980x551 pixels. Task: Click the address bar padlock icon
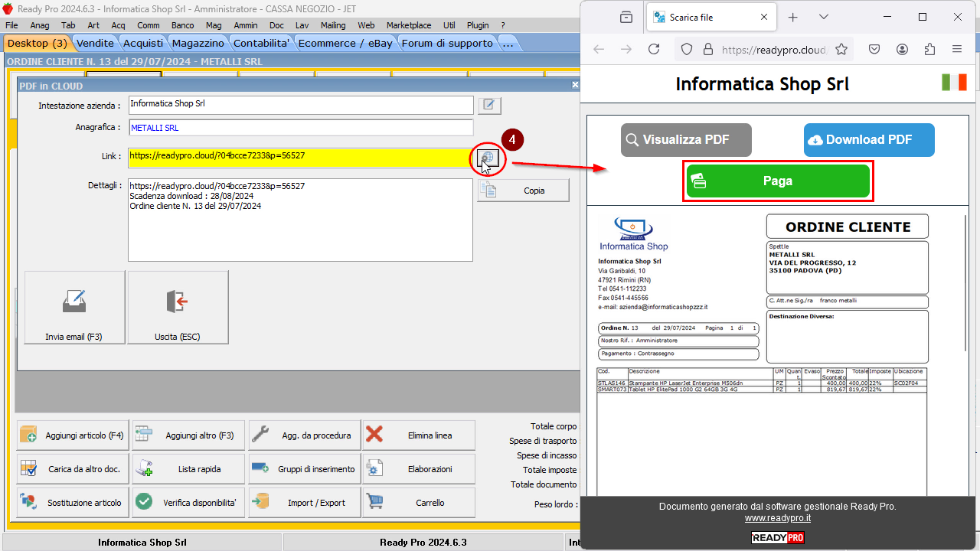tap(707, 49)
